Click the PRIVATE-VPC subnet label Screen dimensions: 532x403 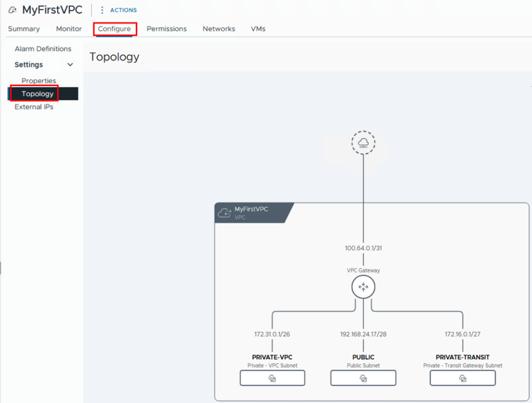(x=272, y=357)
